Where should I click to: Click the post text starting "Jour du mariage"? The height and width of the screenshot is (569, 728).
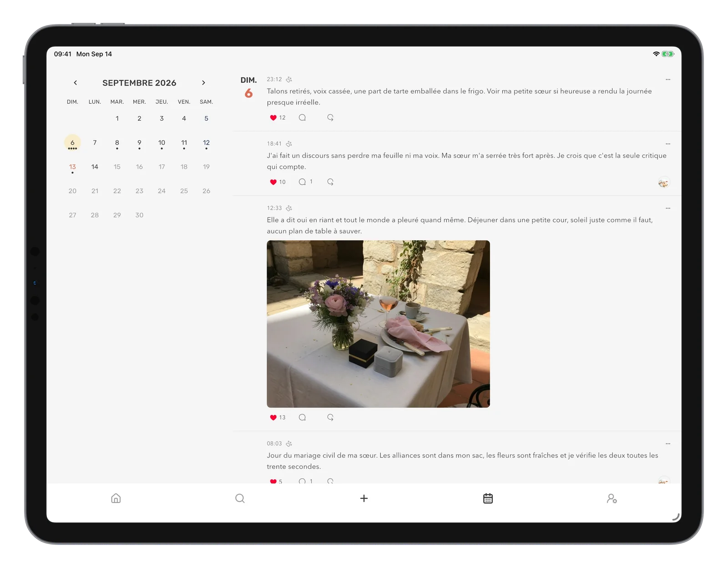(462, 461)
